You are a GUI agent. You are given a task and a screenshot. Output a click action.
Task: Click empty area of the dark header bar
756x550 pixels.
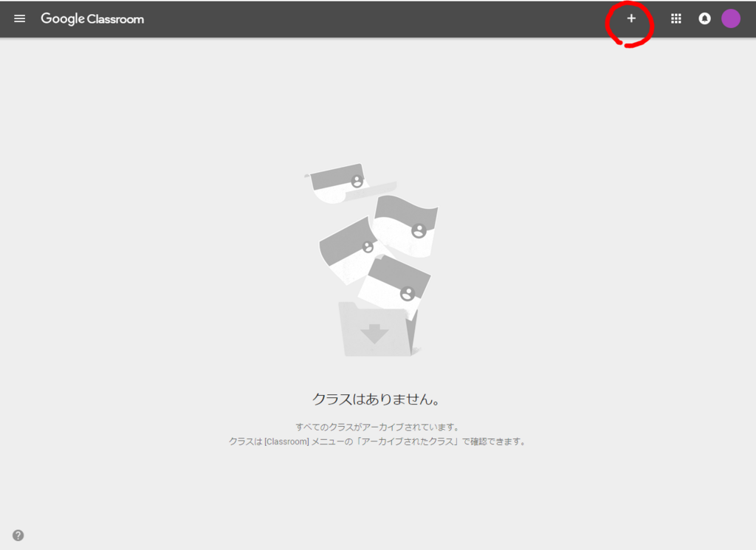click(x=366, y=18)
